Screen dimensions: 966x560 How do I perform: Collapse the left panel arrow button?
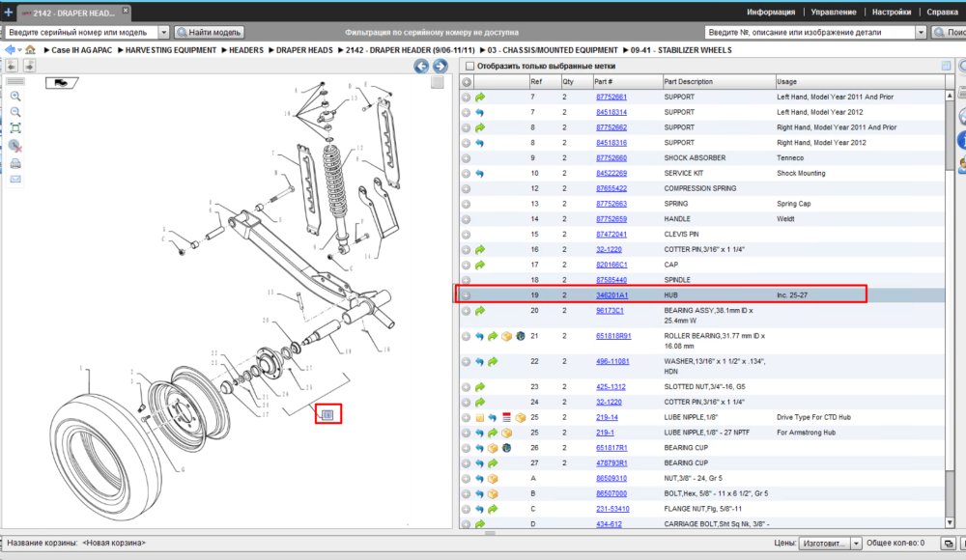coord(13,66)
